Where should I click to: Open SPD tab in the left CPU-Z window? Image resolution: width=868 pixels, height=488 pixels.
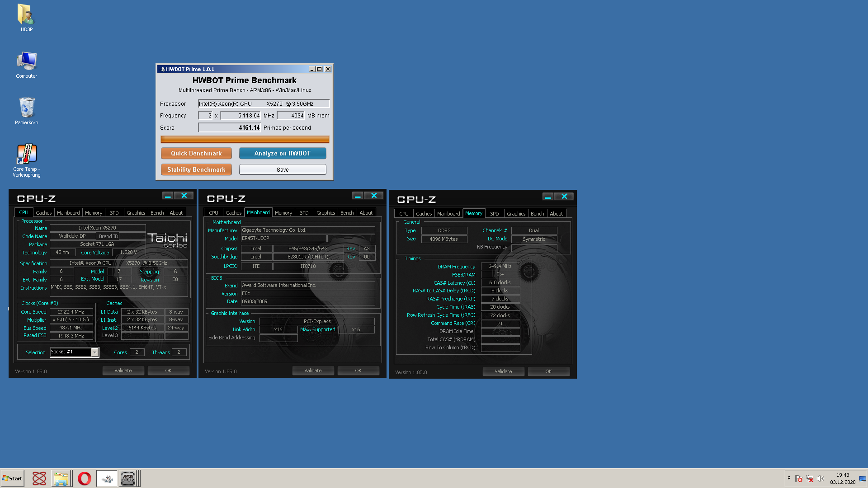pyautogui.click(x=114, y=213)
